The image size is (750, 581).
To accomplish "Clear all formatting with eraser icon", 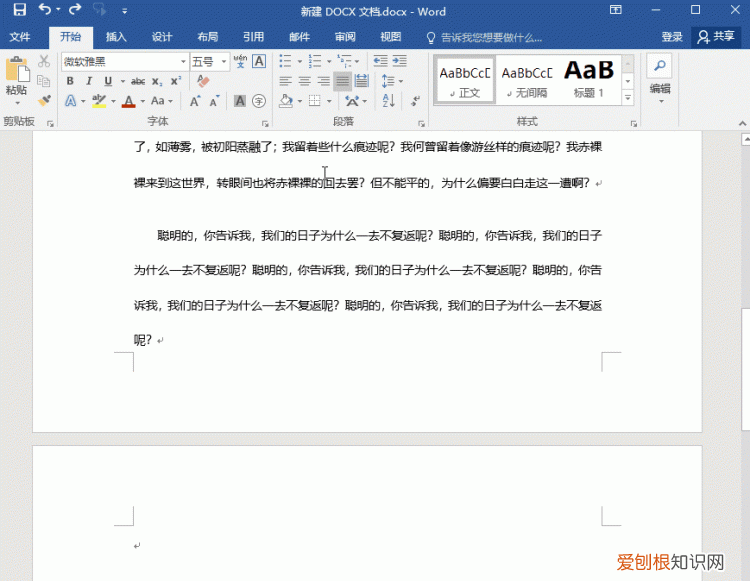I will 203,81.
